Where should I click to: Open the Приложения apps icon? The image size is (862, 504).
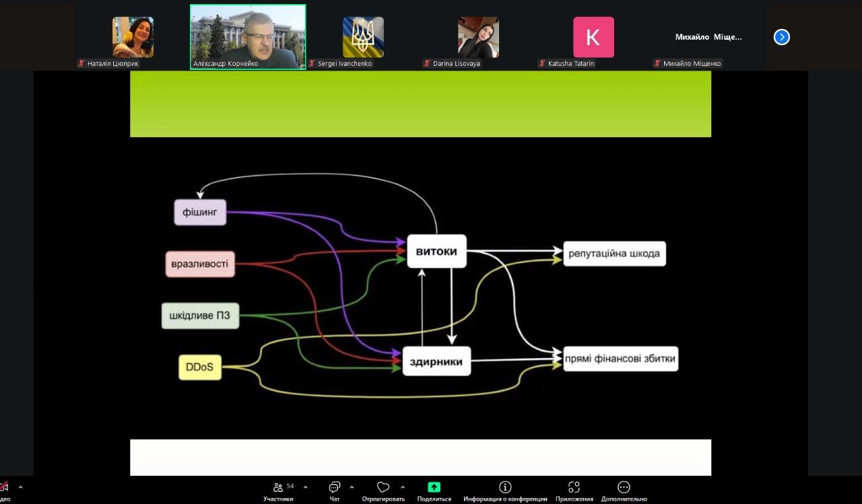pos(574,488)
